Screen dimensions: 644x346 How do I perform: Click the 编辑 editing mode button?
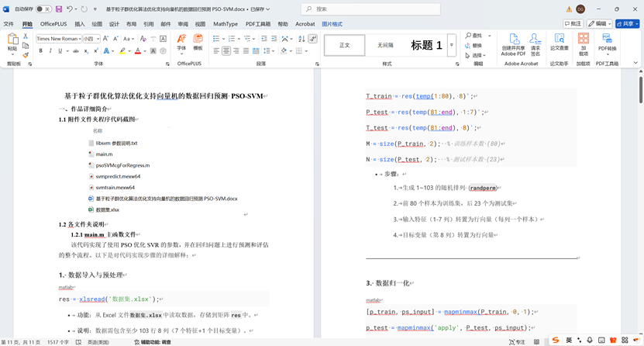coord(599,24)
